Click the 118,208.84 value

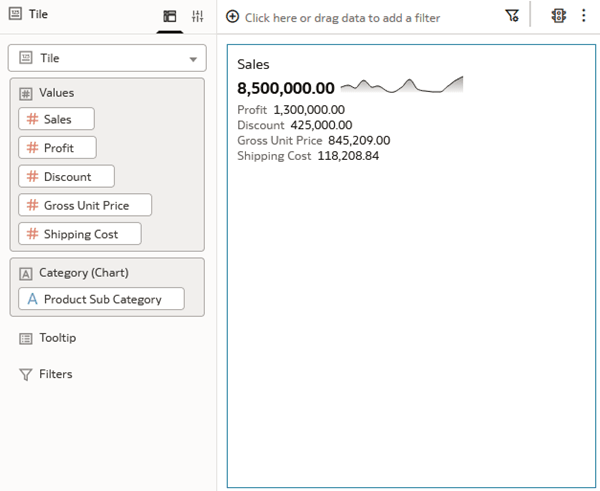(x=348, y=156)
